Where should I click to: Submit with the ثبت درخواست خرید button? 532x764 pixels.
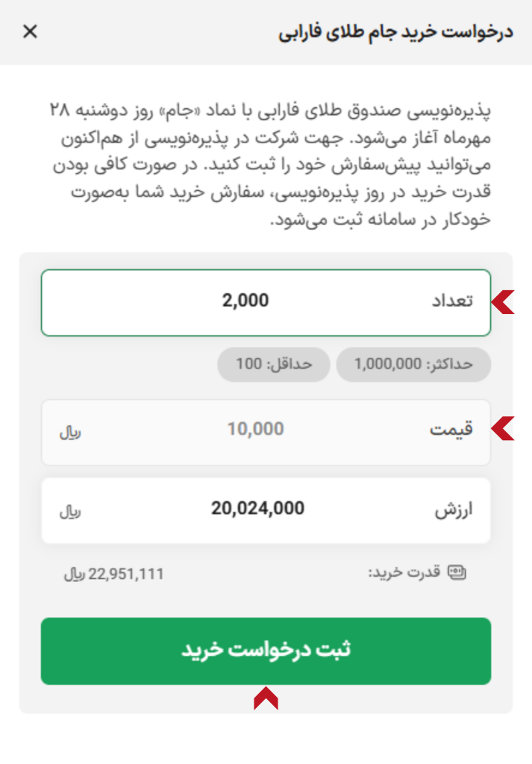tap(266, 651)
